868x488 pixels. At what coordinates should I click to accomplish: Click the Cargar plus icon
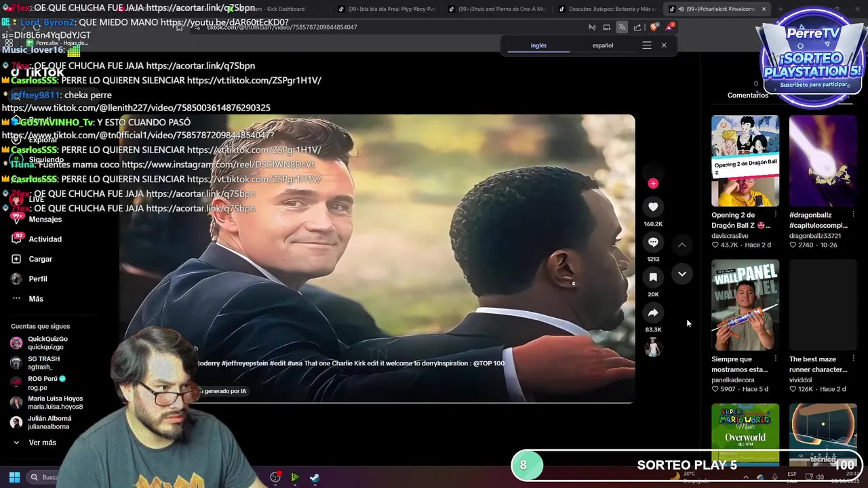(x=16, y=259)
